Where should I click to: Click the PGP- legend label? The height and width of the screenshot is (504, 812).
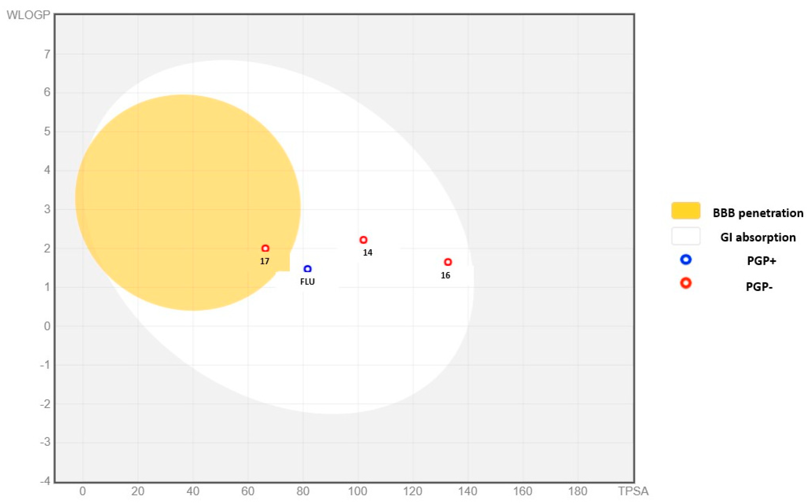pos(759,287)
